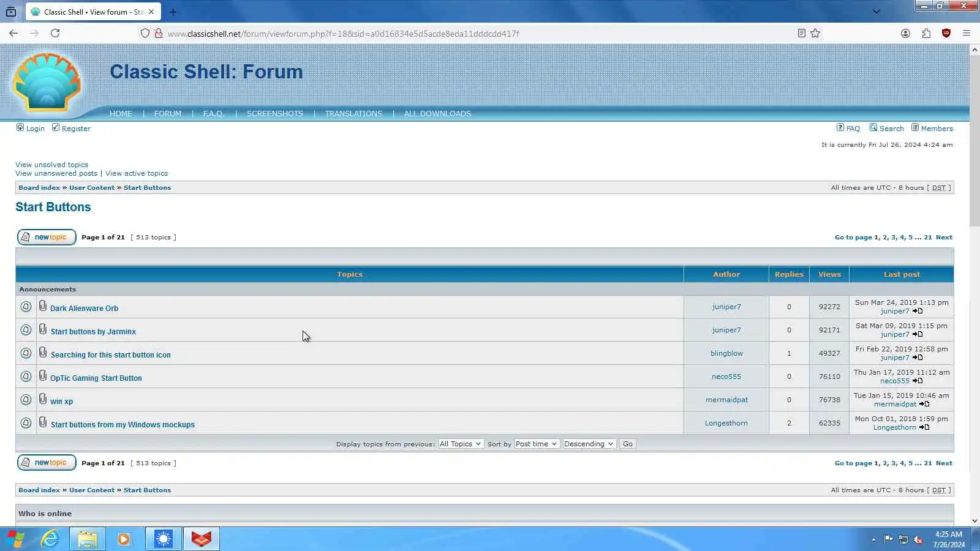
Task: Open the blingblow author profile
Action: click(x=726, y=353)
